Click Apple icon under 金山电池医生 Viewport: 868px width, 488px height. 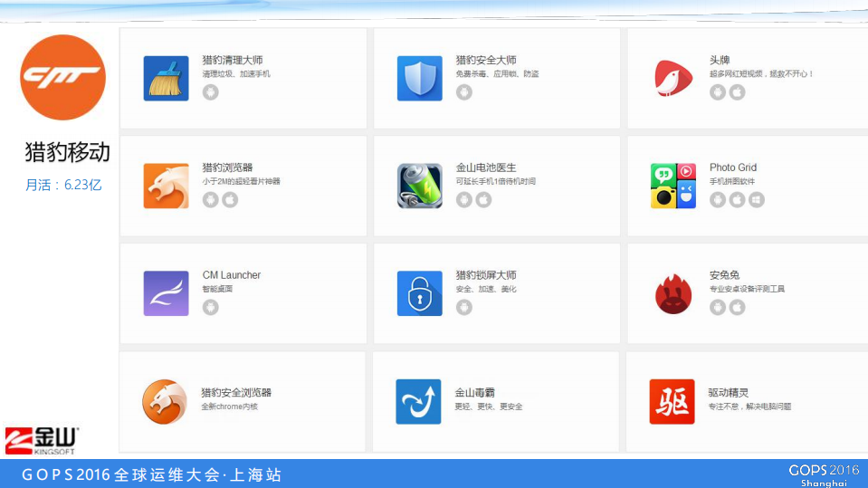(484, 199)
